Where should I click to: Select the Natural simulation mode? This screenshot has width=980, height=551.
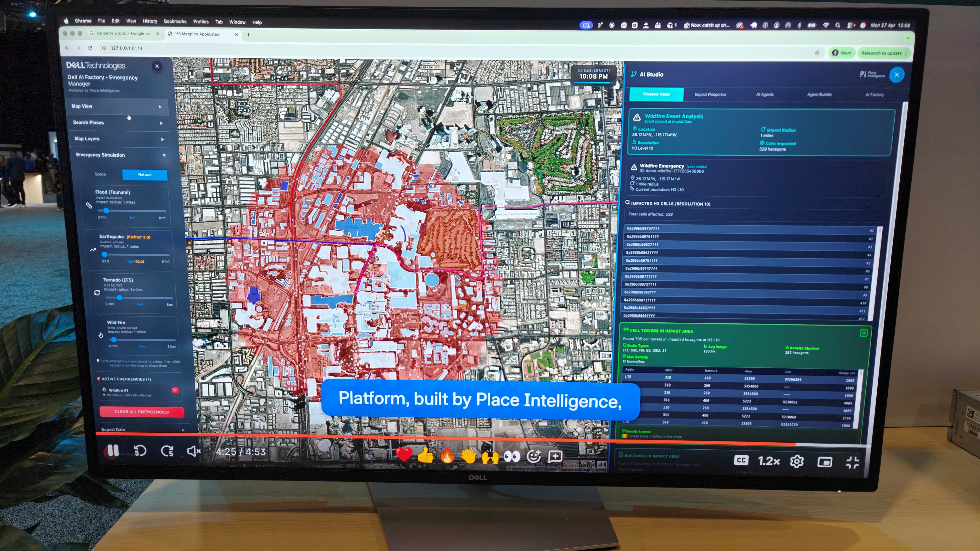[x=145, y=175]
